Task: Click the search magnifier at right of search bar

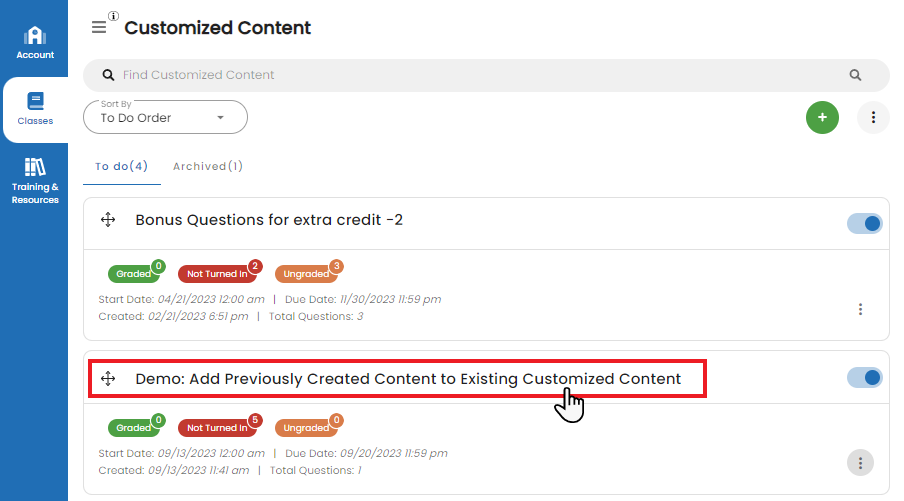Action: [855, 75]
